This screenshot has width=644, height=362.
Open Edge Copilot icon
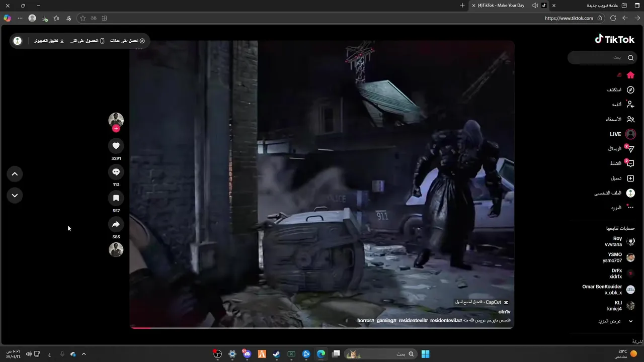coord(7,18)
